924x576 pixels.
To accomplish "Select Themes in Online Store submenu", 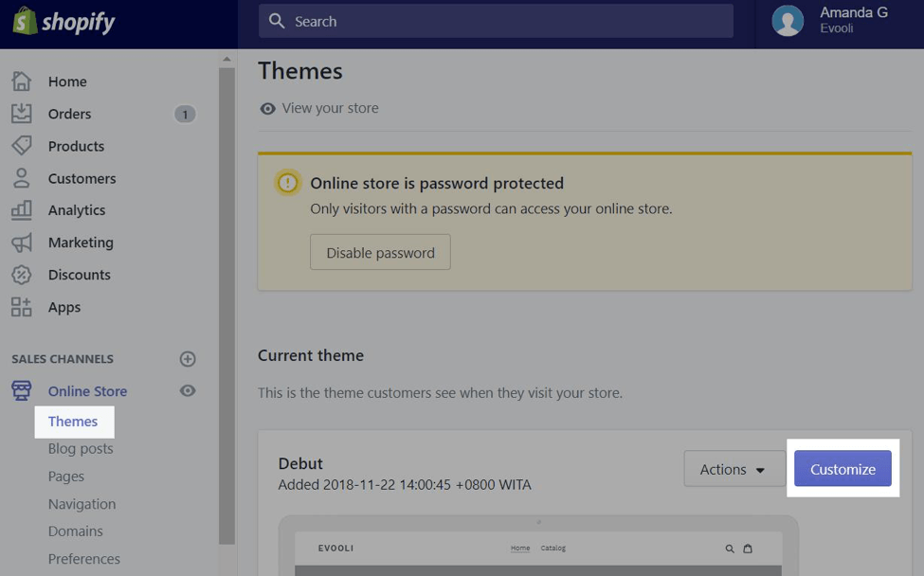I will pyautogui.click(x=73, y=422).
